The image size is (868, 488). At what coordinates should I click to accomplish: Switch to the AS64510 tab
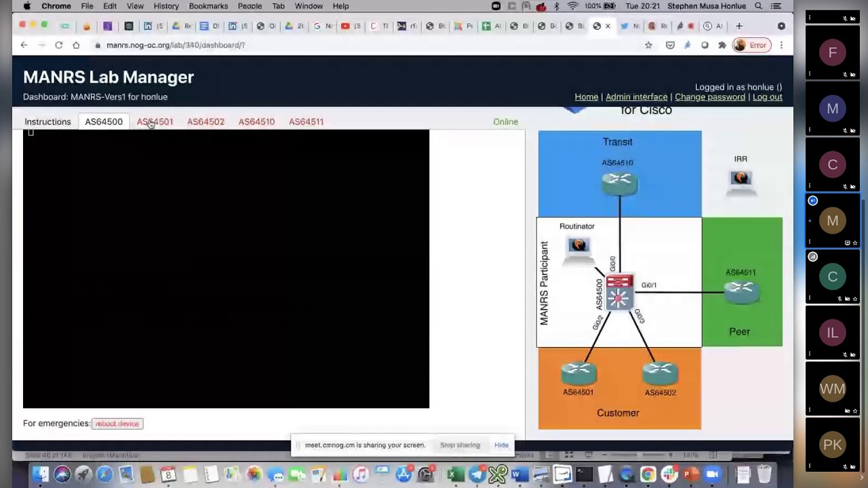pyautogui.click(x=256, y=121)
